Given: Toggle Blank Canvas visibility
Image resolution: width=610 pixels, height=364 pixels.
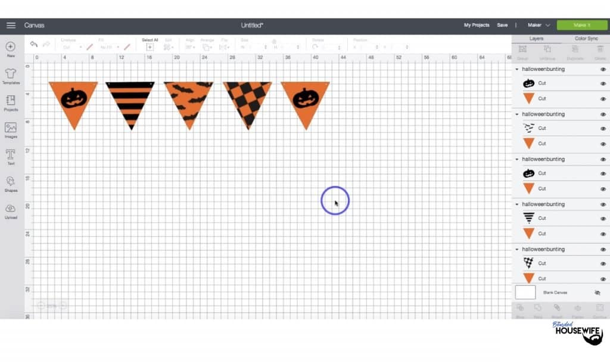Looking at the screenshot, I should coord(597,293).
